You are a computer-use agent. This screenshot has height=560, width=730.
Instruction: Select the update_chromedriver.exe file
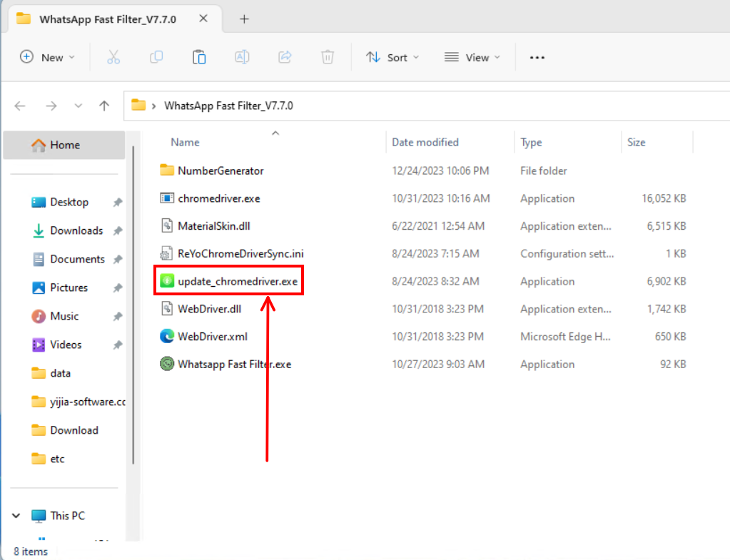click(x=237, y=281)
